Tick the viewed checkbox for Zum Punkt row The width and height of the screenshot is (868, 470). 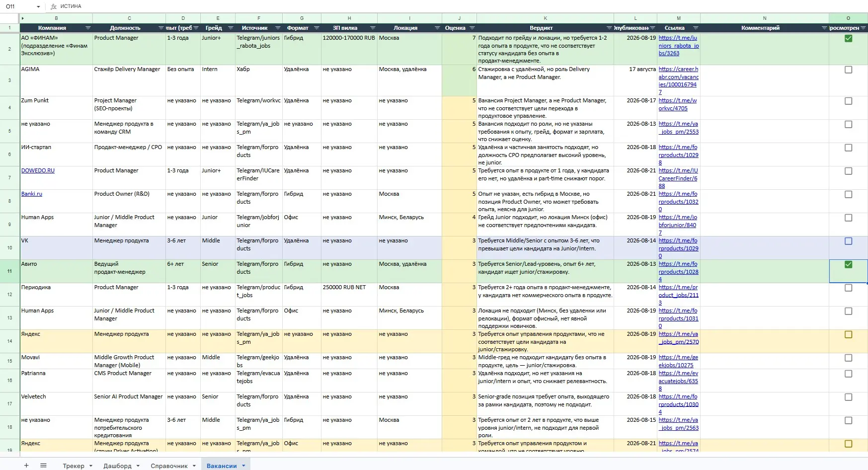[848, 101]
